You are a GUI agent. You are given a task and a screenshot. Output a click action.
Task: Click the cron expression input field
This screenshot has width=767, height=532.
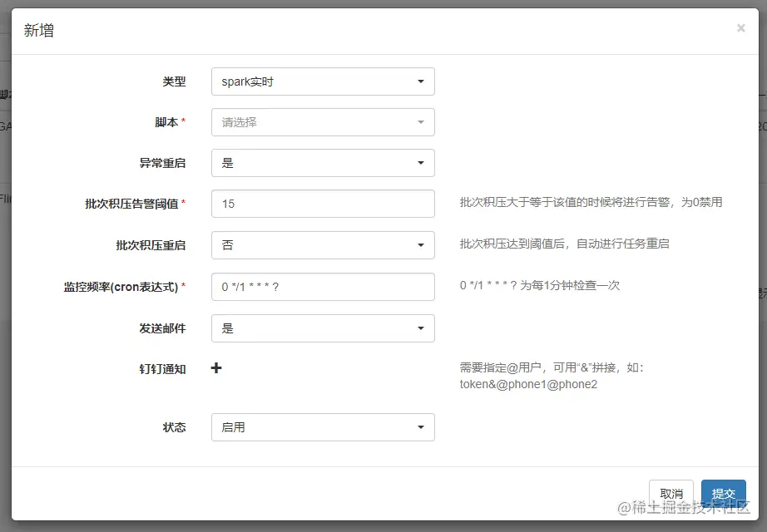pos(323,287)
